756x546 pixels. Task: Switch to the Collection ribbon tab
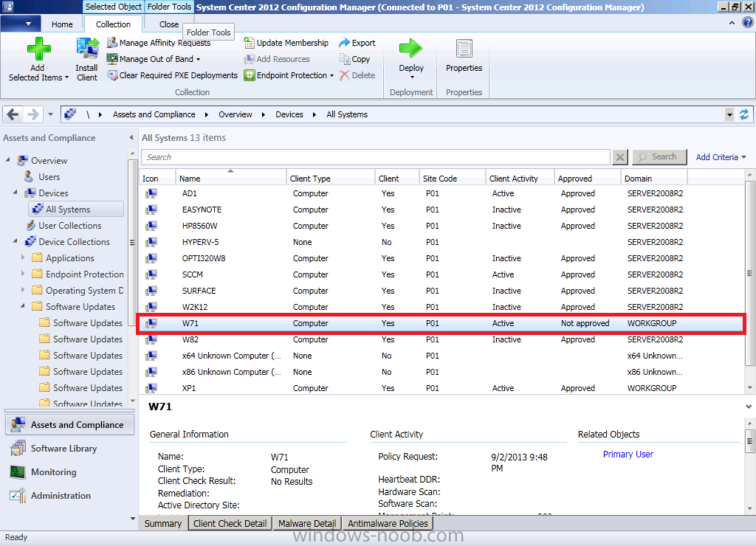[113, 24]
